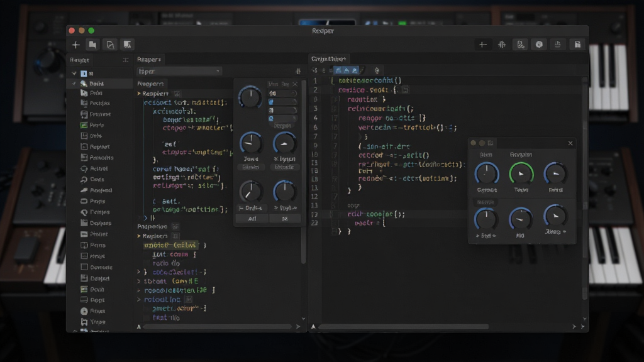Image resolution: width=644 pixels, height=362 pixels.
Task: Click left button at bottom of knob panel
Action: (252, 219)
